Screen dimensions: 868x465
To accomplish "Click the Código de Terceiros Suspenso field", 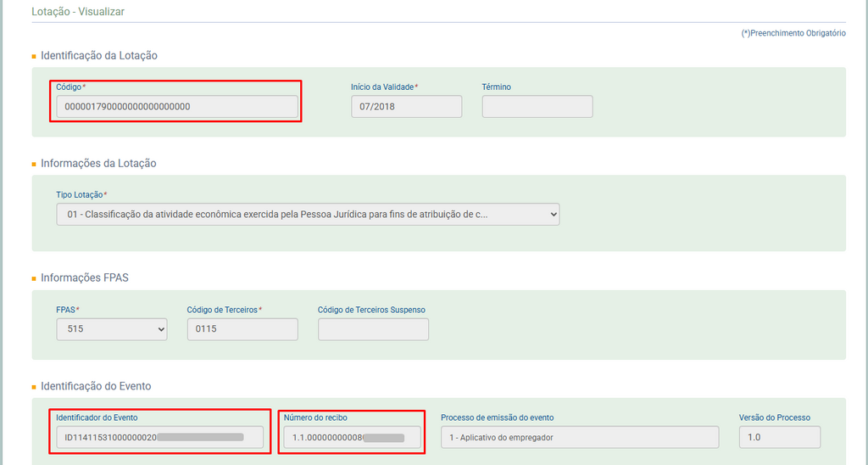I will [373, 329].
